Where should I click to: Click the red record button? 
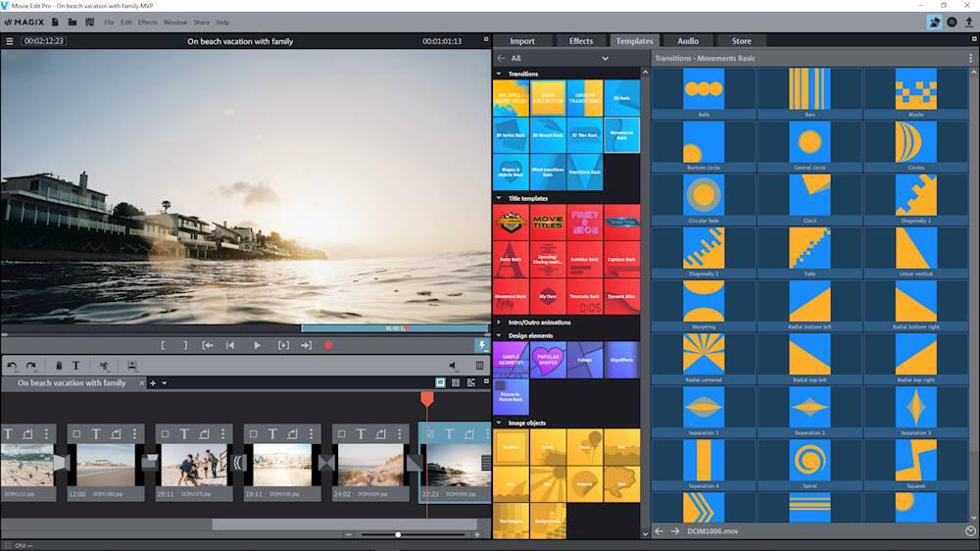point(328,345)
